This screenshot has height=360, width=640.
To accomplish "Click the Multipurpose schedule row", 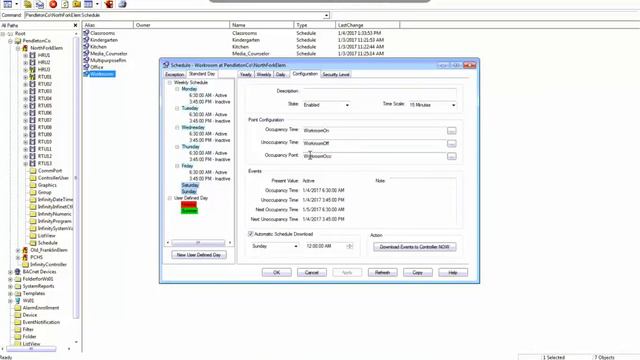I will point(108,60).
